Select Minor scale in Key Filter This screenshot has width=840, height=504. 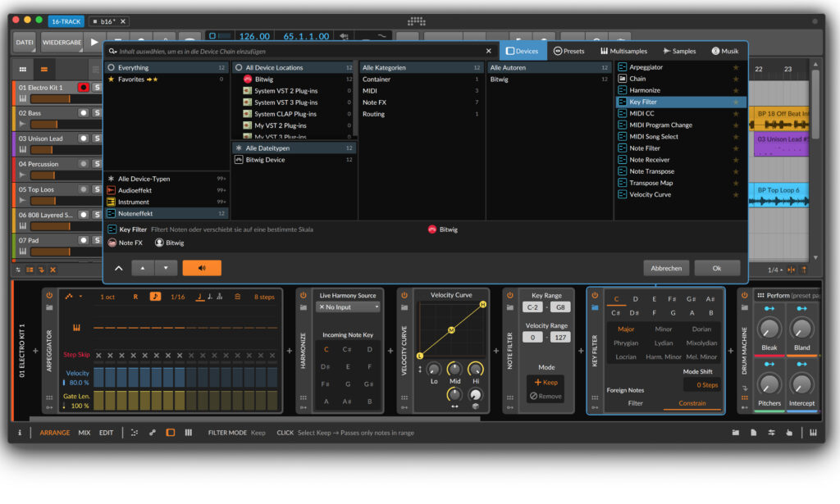[x=663, y=329]
